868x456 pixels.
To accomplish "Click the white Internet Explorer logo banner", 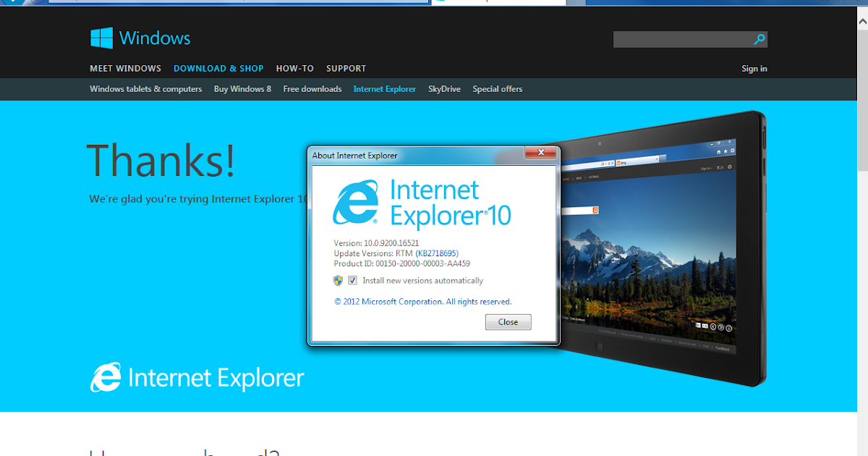I will point(197,378).
